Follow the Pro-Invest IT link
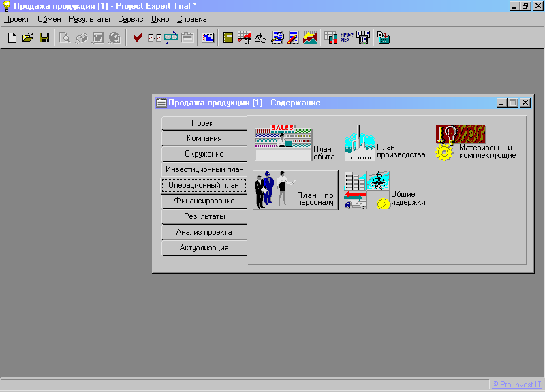The image size is (545, 392). tap(516, 385)
